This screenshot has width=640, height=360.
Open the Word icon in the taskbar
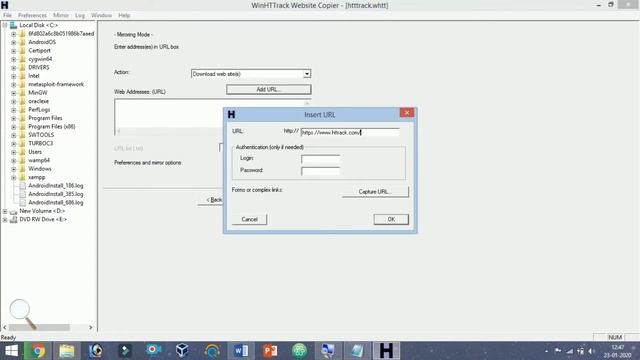pyautogui.click(x=241, y=351)
